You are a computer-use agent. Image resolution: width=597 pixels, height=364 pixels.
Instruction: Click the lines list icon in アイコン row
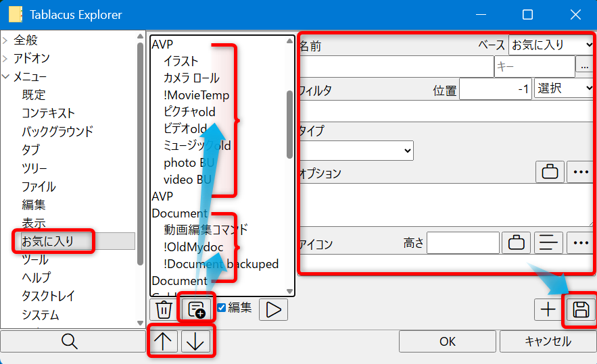tap(548, 242)
